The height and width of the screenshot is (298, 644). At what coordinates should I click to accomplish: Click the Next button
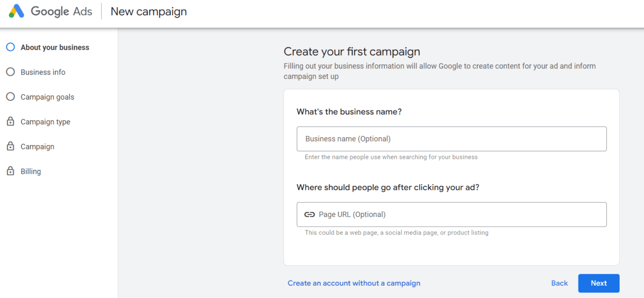pos(599,283)
